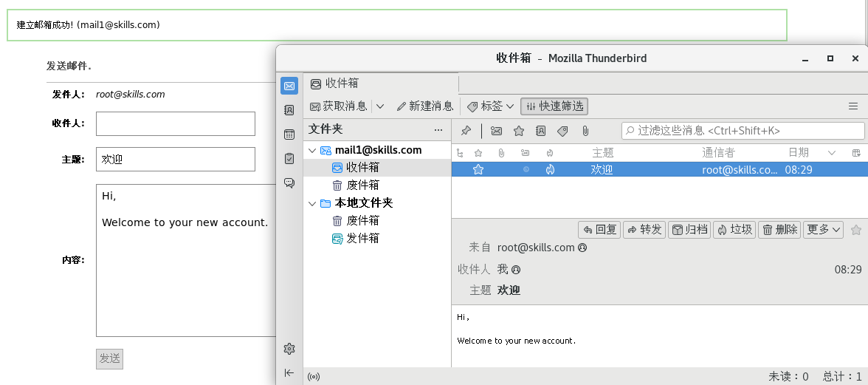Maximize the Thunderbird window
868x385 pixels.
(x=830, y=58)
